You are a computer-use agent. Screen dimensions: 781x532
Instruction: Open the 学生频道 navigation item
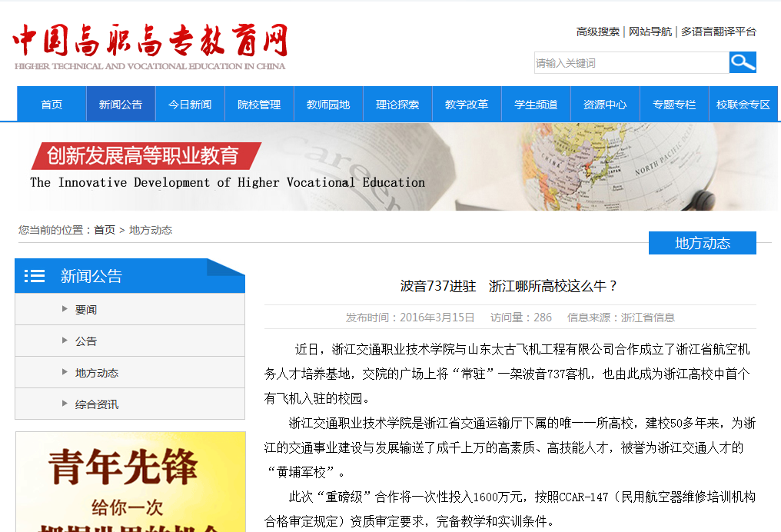coord(536,105)
